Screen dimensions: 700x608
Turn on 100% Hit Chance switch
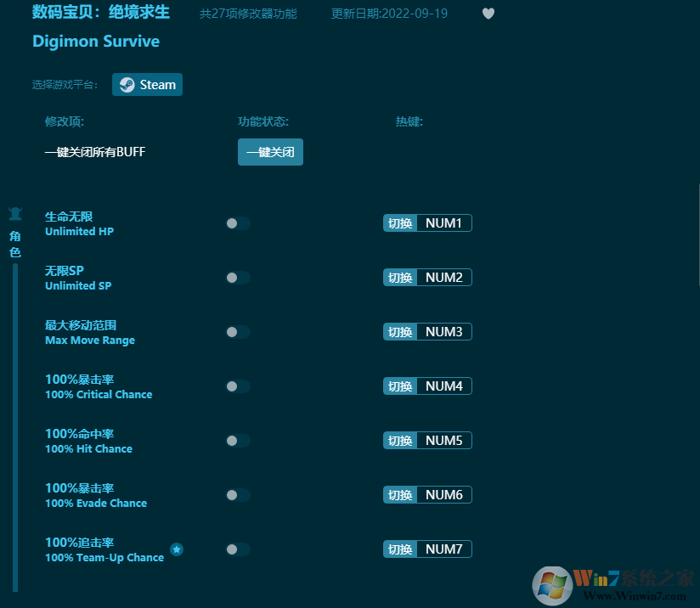[238, 441]
